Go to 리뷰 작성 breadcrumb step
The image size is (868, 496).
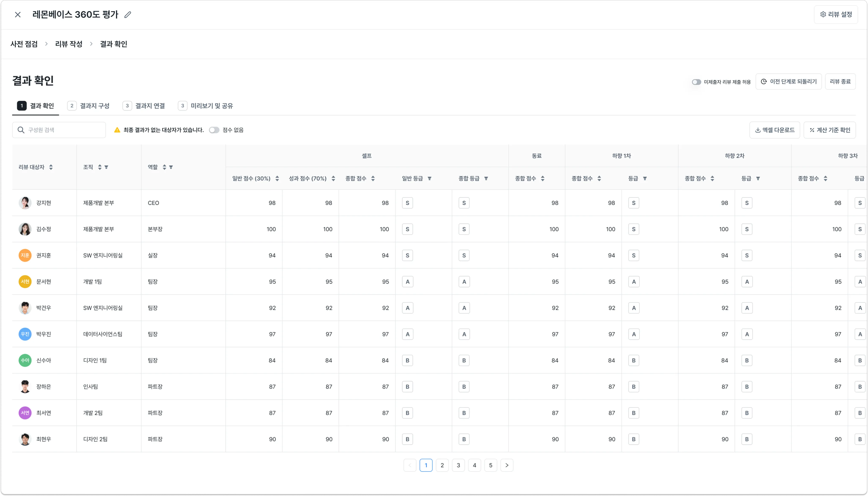coord(69,44)
